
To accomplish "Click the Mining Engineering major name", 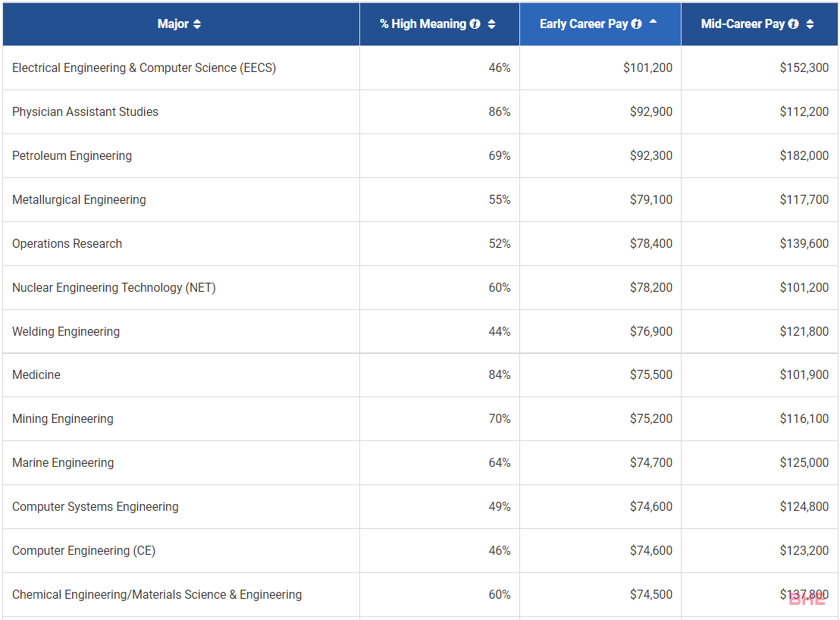I will coord(63,418).
